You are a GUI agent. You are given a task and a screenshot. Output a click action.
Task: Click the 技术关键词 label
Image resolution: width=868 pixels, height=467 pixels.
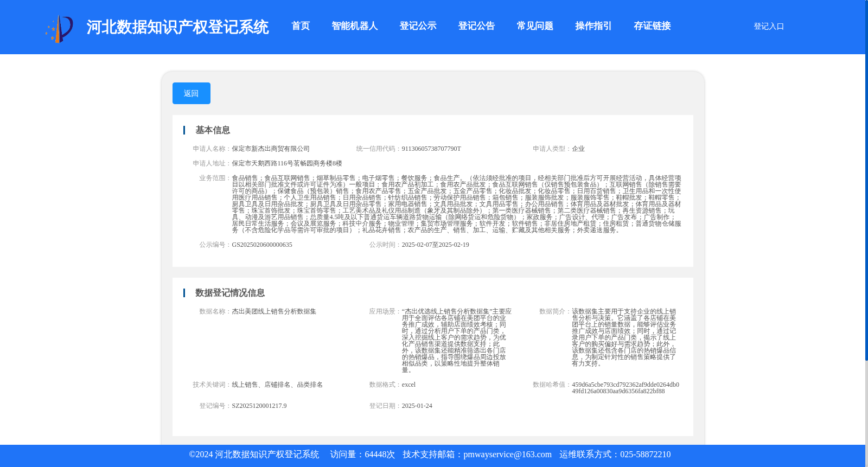[212, 385]
